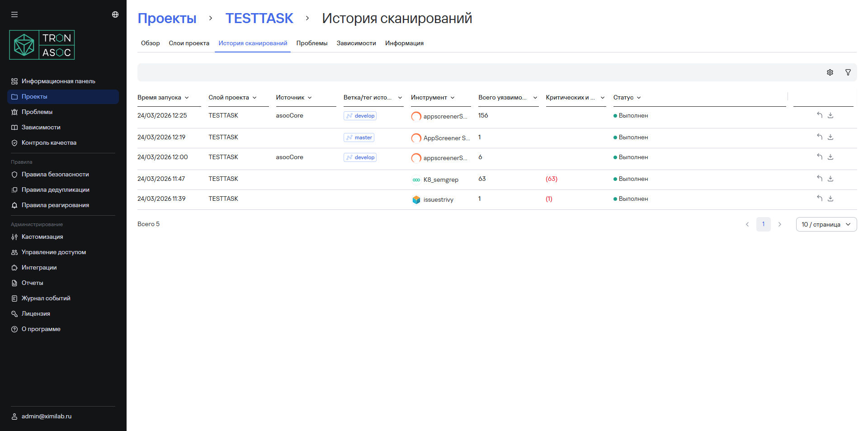Open the 'Зависимости' tab
The image size is (868, 431).
(x=356, y=43)
